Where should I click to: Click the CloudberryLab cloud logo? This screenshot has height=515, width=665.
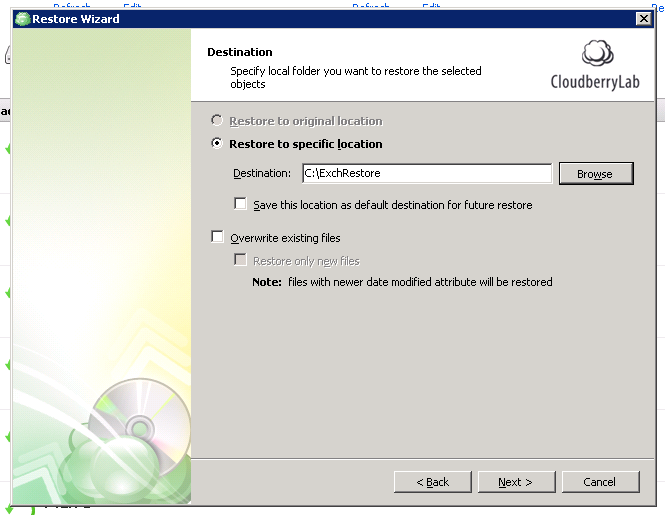598,55
